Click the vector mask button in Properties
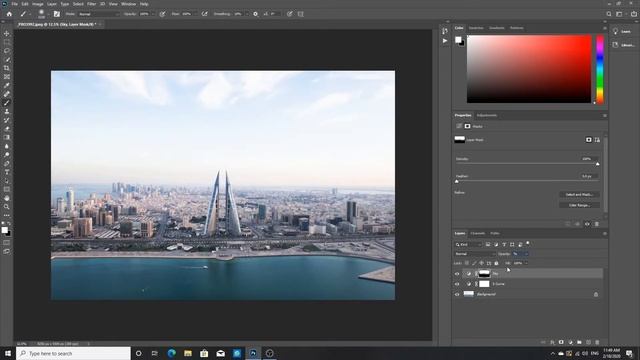This screenshot has height=360, width=640. click(597, 140)
